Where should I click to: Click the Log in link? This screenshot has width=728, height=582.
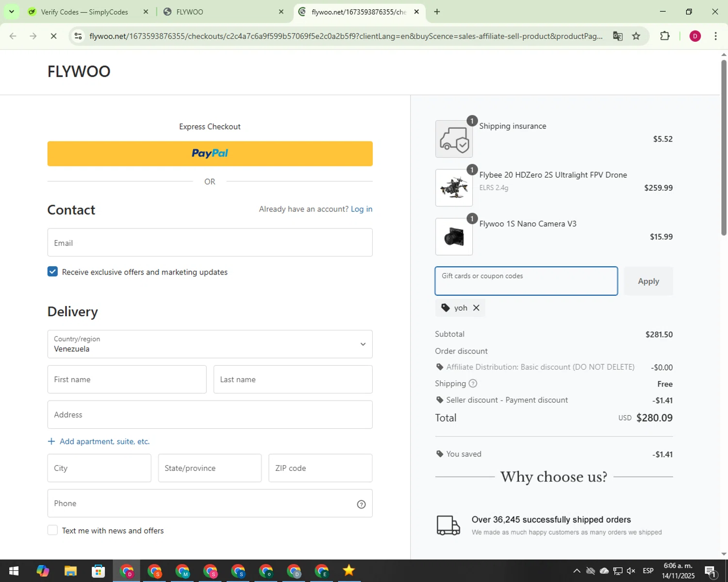tap(362, 209)
